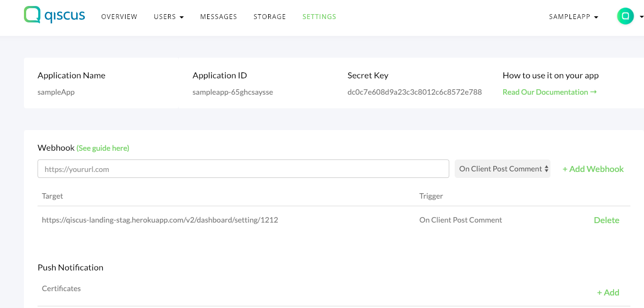Click the Qiscus logo
This screenshot has height=308, width=644.
click(54, 15)
